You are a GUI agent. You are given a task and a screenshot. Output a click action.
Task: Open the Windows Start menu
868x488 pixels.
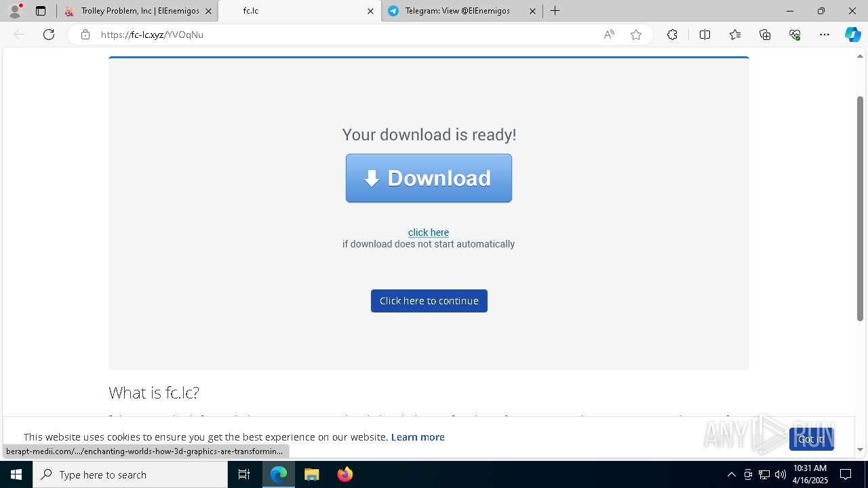(x=16, y=474)
